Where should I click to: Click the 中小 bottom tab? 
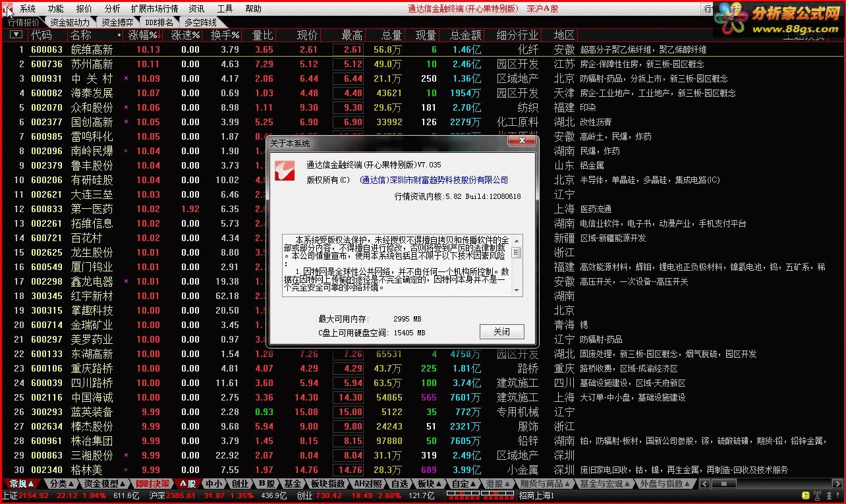pos(213,484)
